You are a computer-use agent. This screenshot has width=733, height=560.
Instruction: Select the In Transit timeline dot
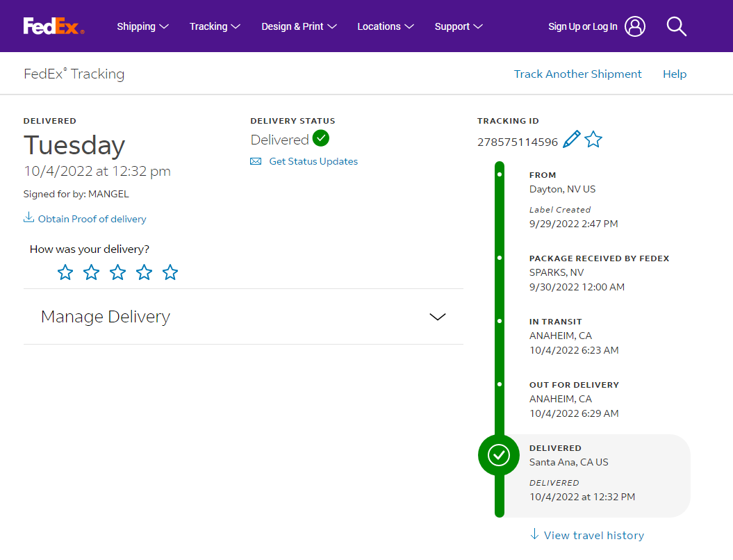500,321
